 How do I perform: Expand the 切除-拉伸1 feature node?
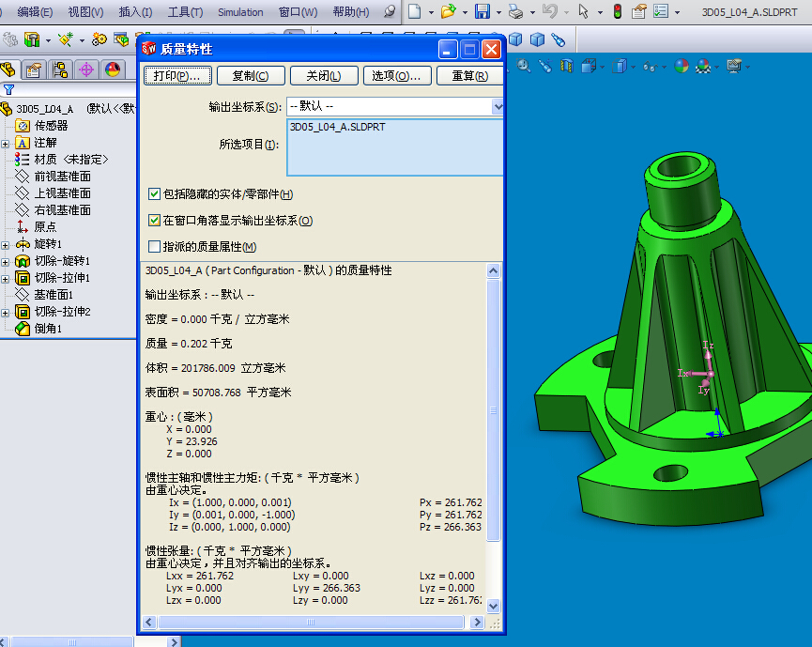point(6,278)
